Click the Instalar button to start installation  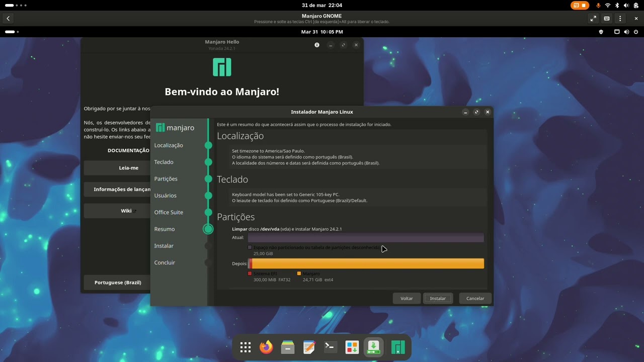pos(438,298)
